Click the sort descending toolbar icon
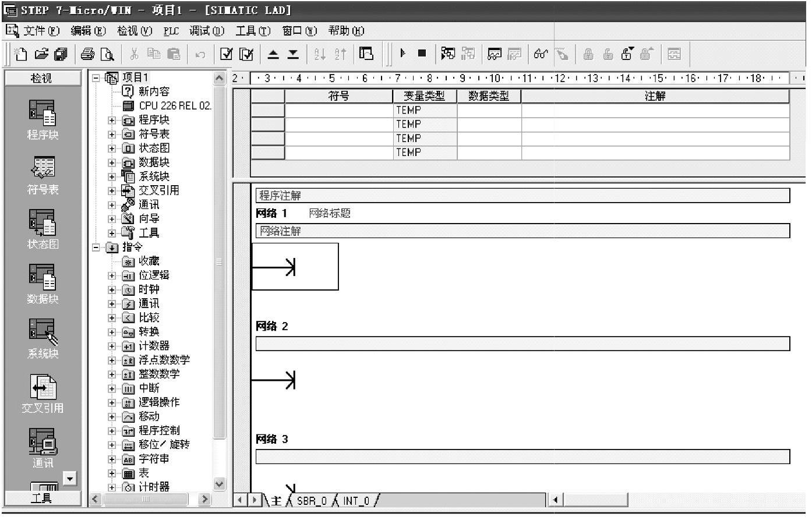This screenshot has width=812, height=520. 340,54
